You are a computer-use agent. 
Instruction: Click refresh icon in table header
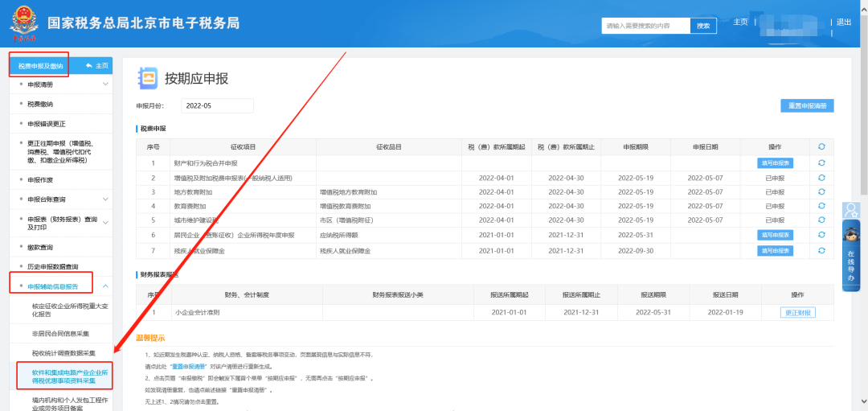(x=821, y=146)
